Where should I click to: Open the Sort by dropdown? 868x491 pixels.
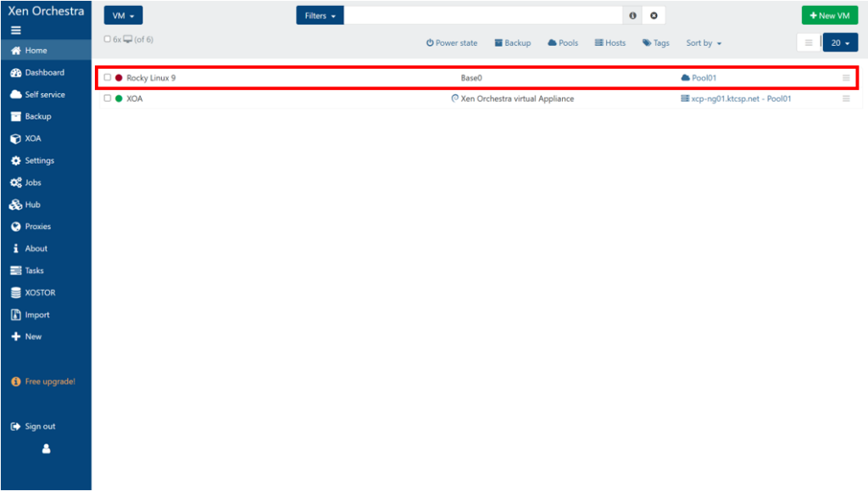(x=704, y=43)
